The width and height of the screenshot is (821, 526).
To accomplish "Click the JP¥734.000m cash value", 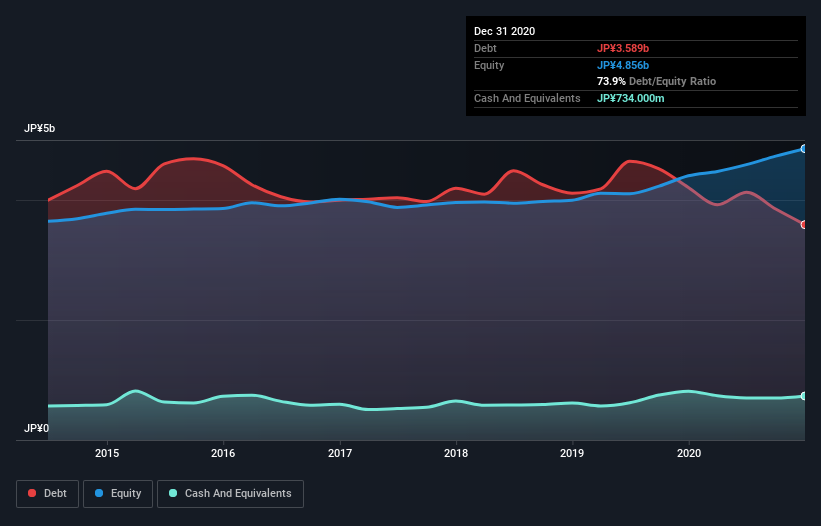I will 630,98.
